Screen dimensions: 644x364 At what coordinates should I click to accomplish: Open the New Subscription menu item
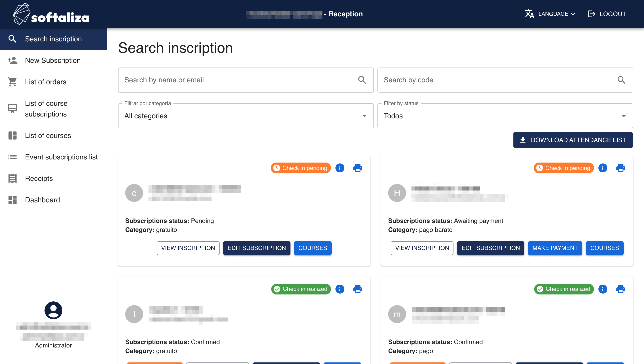53,60
